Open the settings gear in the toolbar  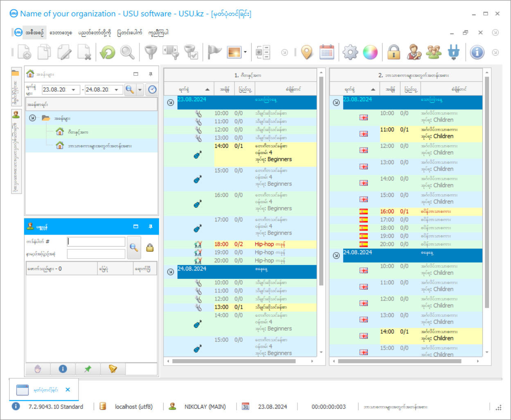[350, 52]
